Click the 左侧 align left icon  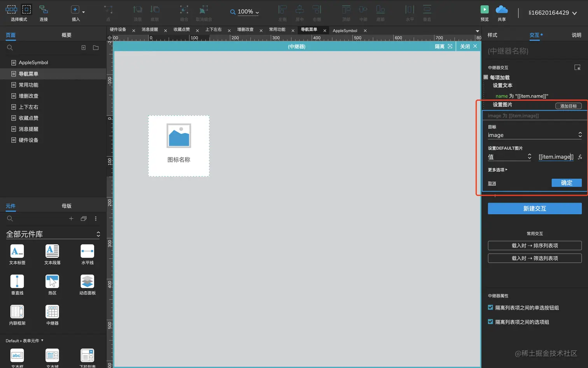[x=282, y=9]
